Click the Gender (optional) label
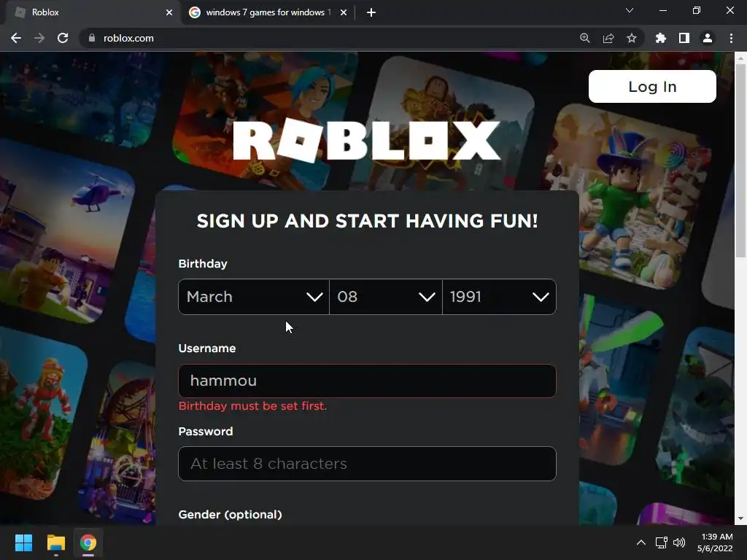This screenshot has width=747, height=560. [x=230, y=515]
